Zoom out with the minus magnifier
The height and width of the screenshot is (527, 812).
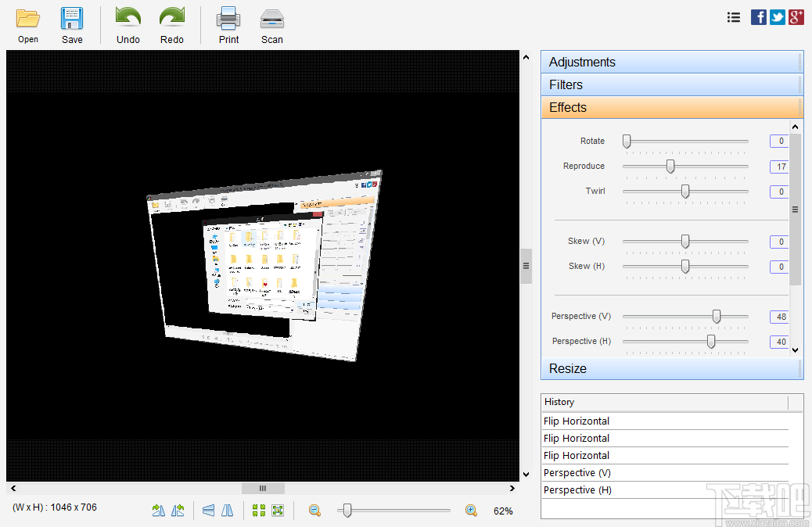(x=314, y=511)
